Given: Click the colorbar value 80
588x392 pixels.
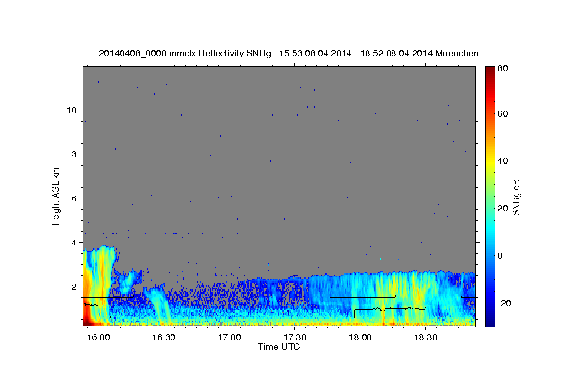Looking at the screenshot, I should click(502, 69).
